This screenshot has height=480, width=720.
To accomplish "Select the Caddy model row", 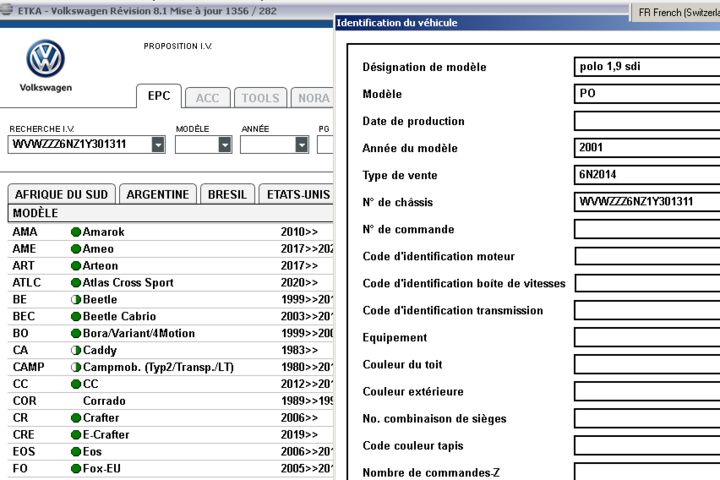I will pyautogui.click(x=170, y=350).
